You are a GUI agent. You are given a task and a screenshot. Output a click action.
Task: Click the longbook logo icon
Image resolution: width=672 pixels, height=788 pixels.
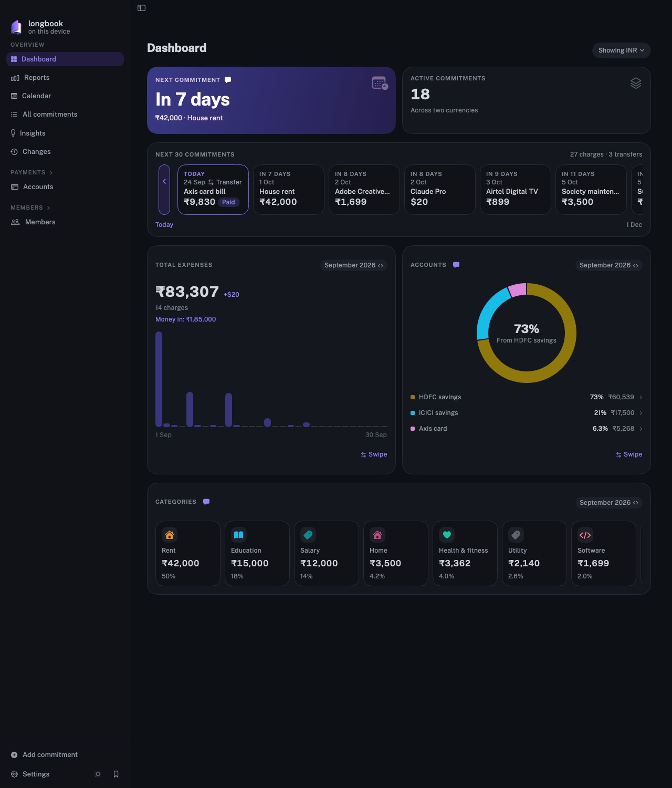pyautogui.click(x=16, y=27)
